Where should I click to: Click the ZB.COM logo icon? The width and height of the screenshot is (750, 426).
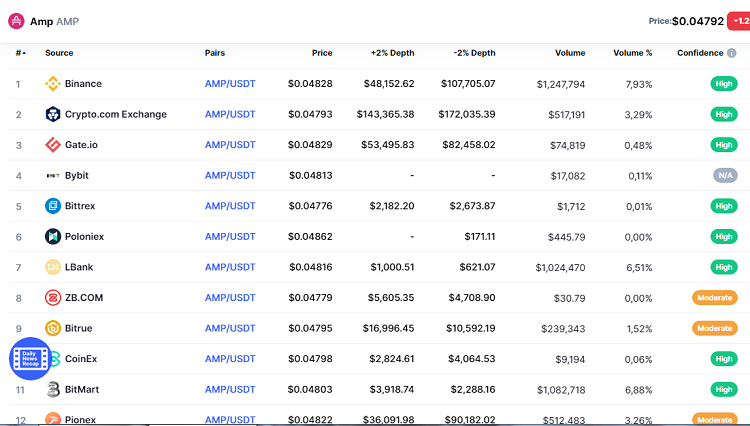53,298
